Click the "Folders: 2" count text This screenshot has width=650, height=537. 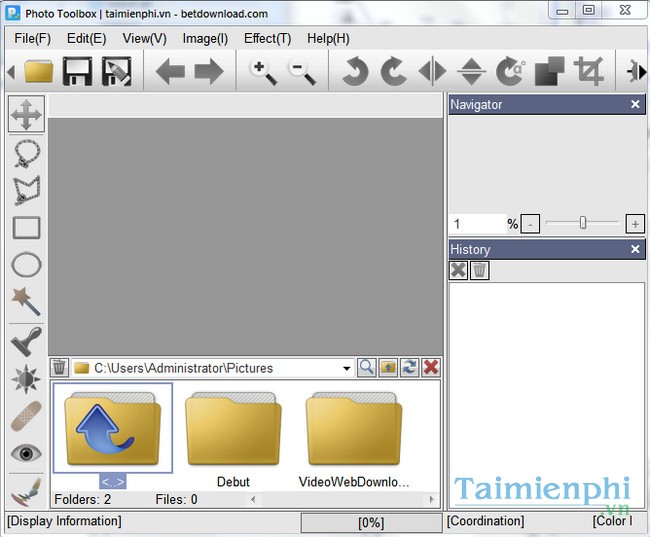coord(82,499)
